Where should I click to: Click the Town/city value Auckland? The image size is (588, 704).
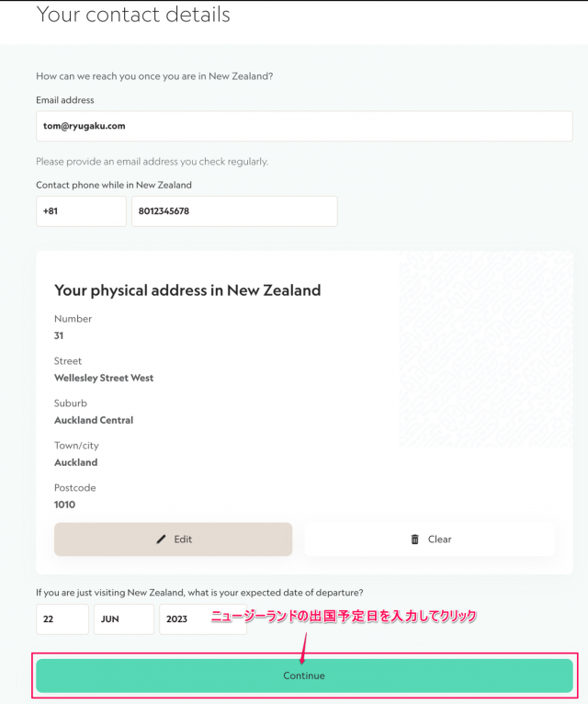point(76,462)
